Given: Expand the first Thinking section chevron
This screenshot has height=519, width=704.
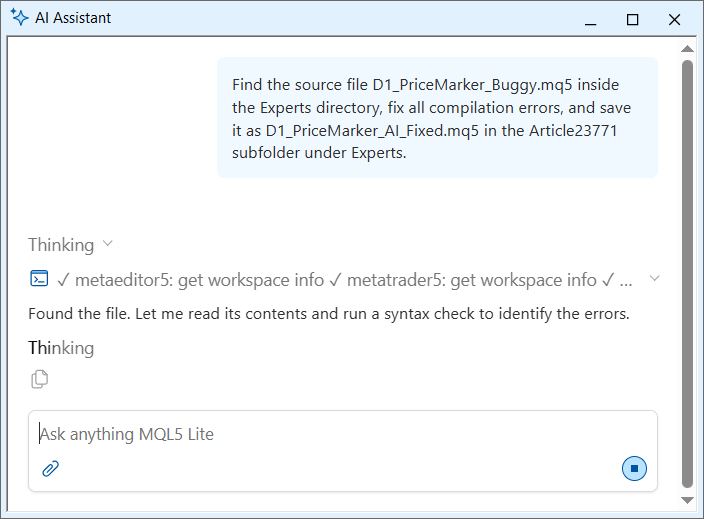Looking at the screenshot, I should (107, 244).
